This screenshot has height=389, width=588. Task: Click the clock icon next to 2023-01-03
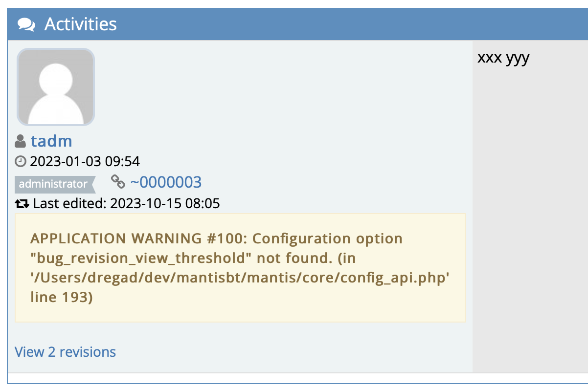click(21, 161)
